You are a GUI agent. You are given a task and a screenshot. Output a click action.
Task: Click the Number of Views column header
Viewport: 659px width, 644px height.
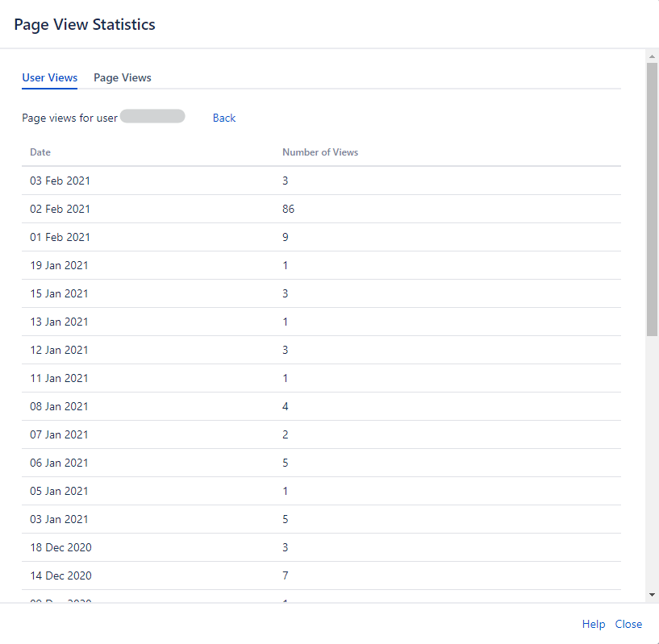(x=320, y=152)
